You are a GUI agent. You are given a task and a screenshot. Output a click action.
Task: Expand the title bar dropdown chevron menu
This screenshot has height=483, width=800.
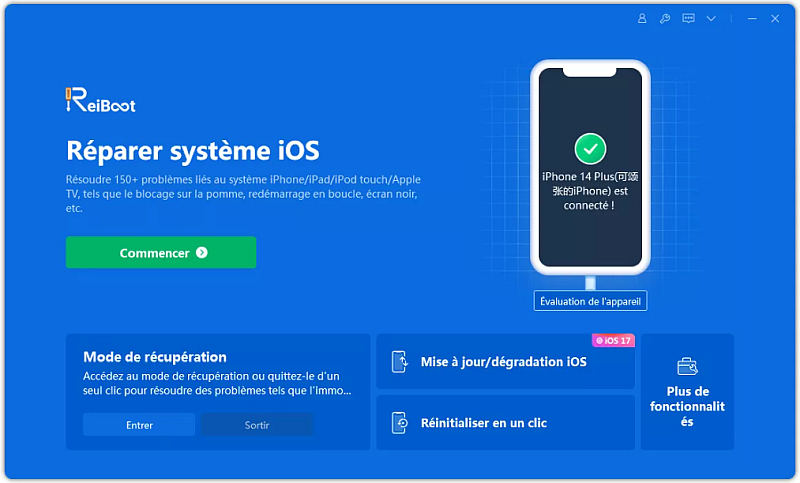pyautogui.click(x=711, y=18)
